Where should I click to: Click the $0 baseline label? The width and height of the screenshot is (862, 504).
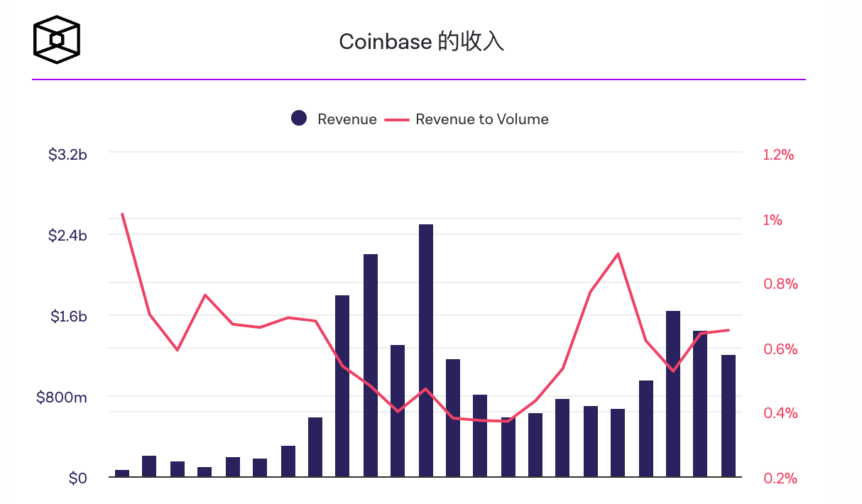(x=78, y=478)
